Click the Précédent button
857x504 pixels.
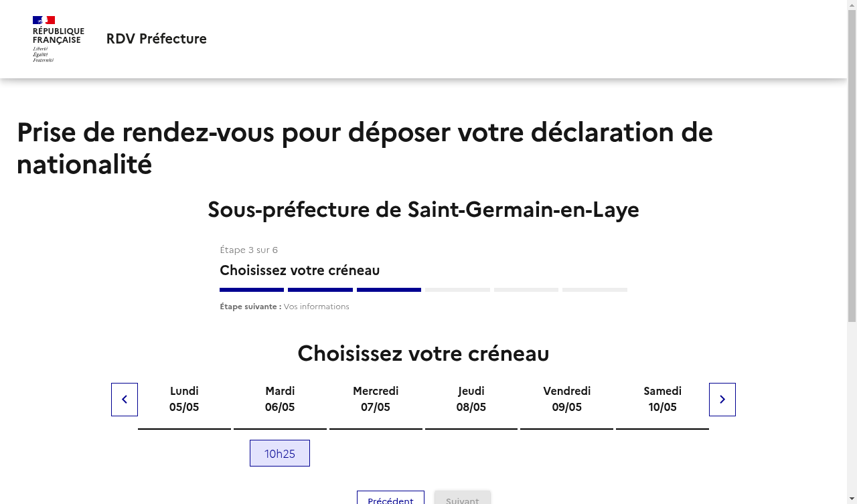[x=390, y=497]
